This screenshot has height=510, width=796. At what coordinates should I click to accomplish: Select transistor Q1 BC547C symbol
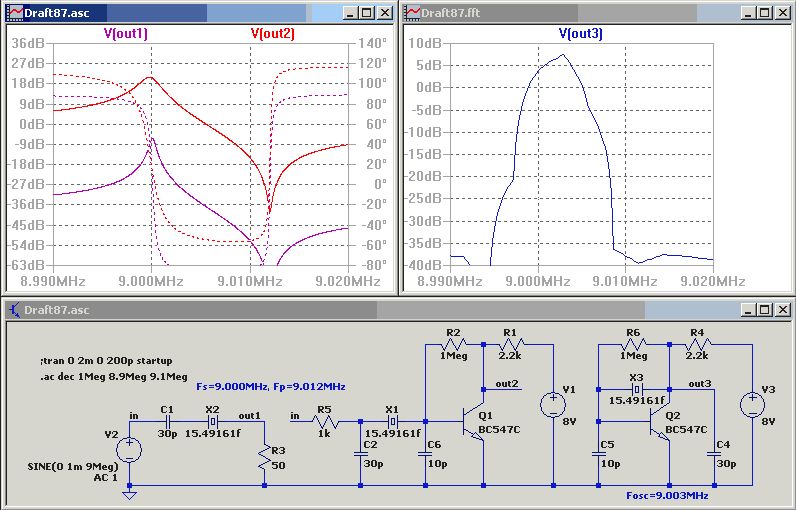point(474,421)
